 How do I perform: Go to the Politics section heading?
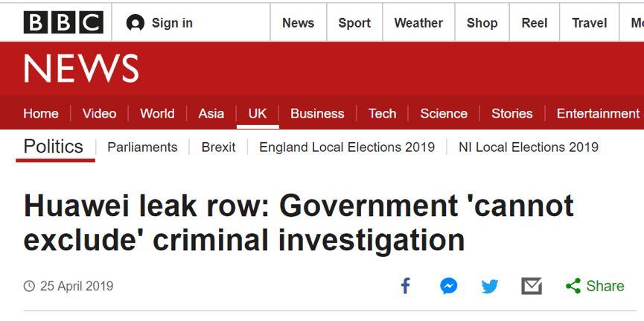pos(54,146)
